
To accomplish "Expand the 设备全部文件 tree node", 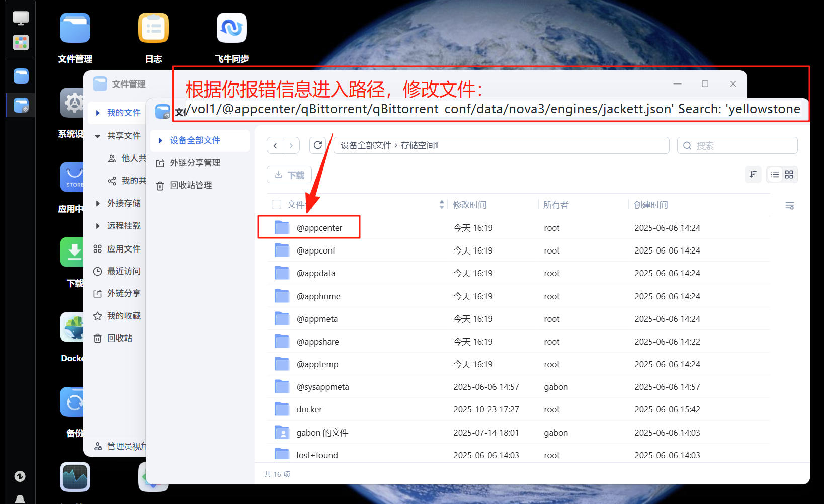I will click(160, 140).
